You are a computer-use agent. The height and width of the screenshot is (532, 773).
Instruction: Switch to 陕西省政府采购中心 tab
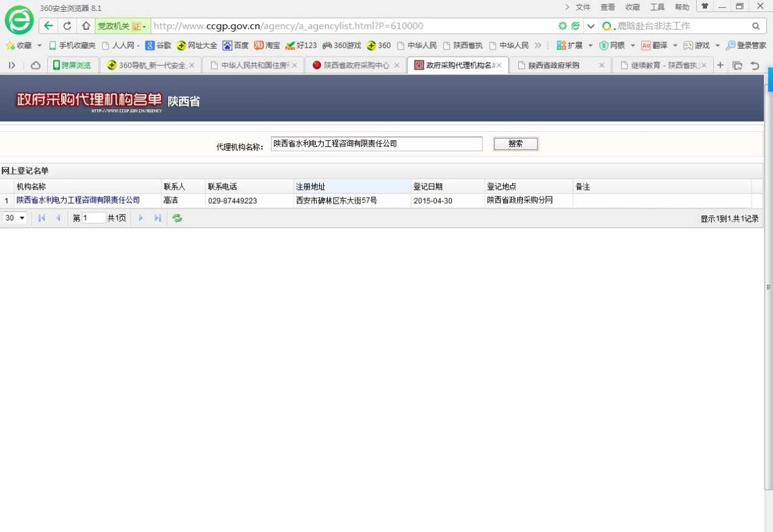(355, 65)
